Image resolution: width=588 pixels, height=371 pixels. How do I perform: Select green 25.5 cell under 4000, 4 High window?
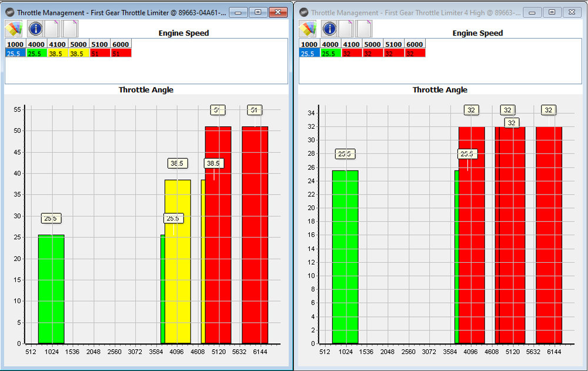click(330, 54)
